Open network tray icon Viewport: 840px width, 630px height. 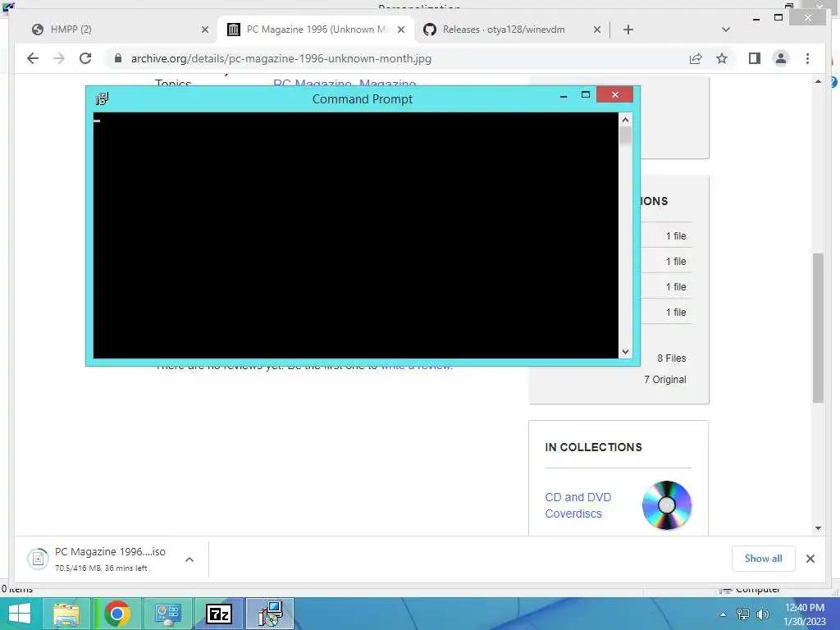(743, 614)
